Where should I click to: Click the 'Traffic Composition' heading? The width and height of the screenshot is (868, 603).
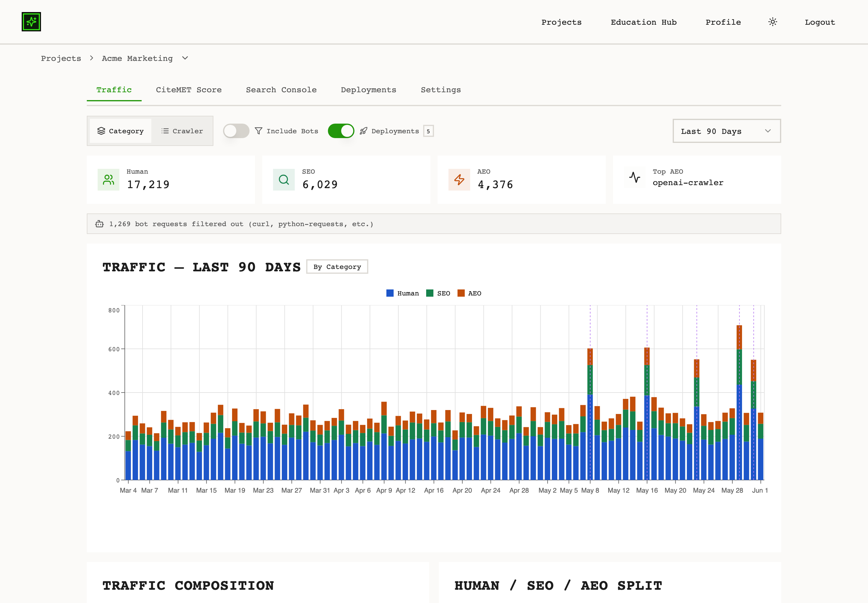coord(188,585)
